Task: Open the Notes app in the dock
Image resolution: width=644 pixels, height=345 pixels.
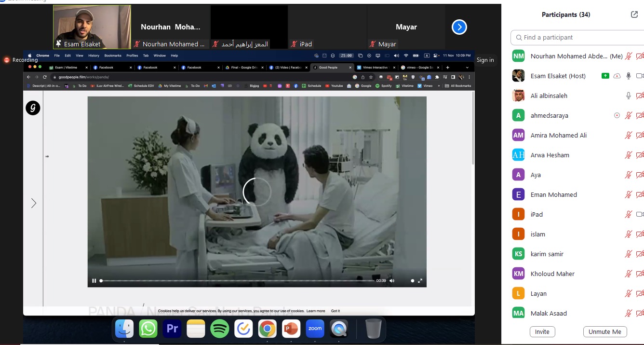Action: [196, 329]
